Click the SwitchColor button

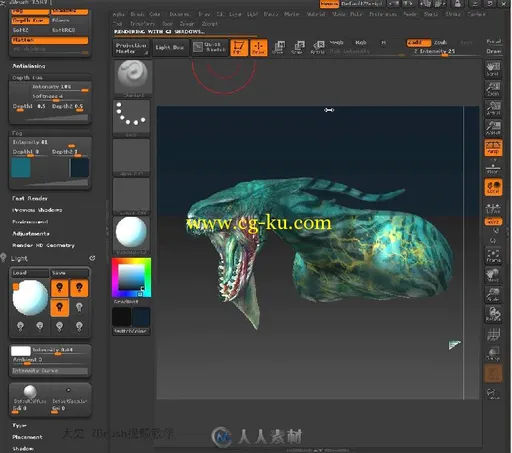131,331
